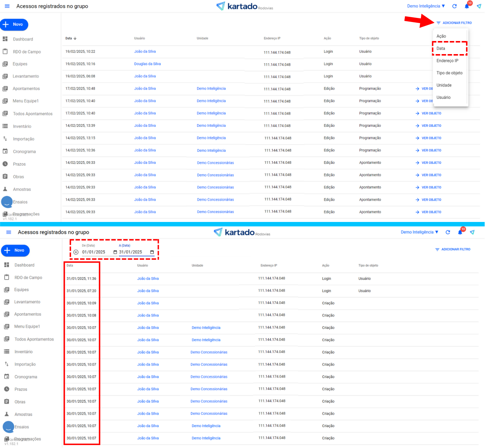485x448 pixels.
Task: Open 'ADICIONAR FILTRO' in the lower screen
Action: click(453, 249)
